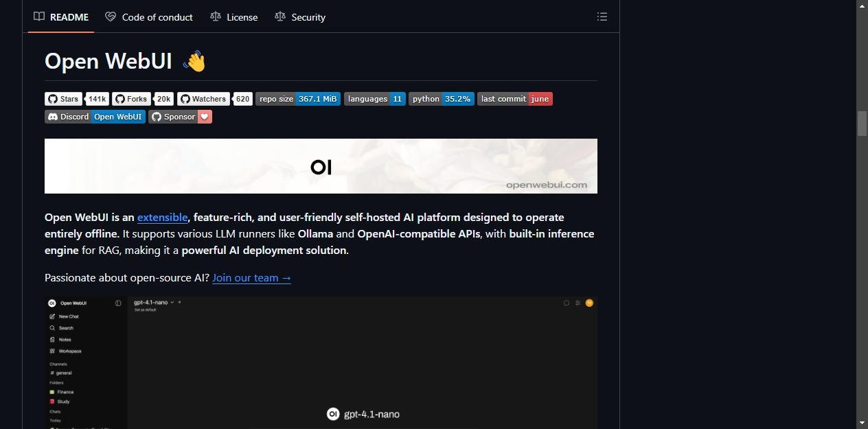
Task: Click the languages 11 badge
Action: point(375,99)
